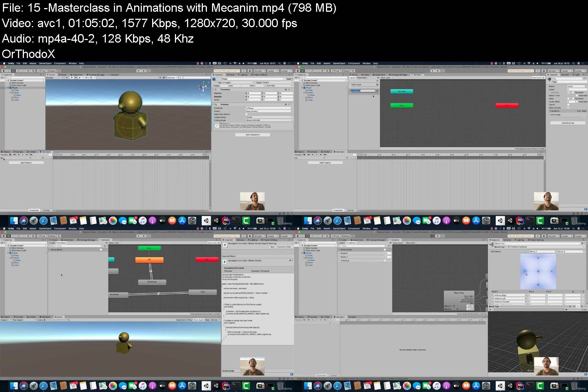
Task: Select orange Idle state in bottom-left Animator
Action: pyautogui.click(x=149, y=260)
